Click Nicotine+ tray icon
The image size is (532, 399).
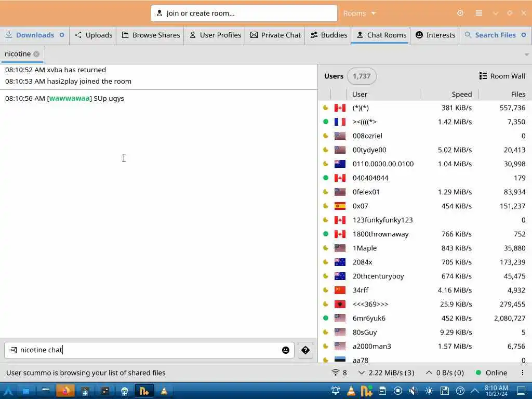[x=366, y=391]
